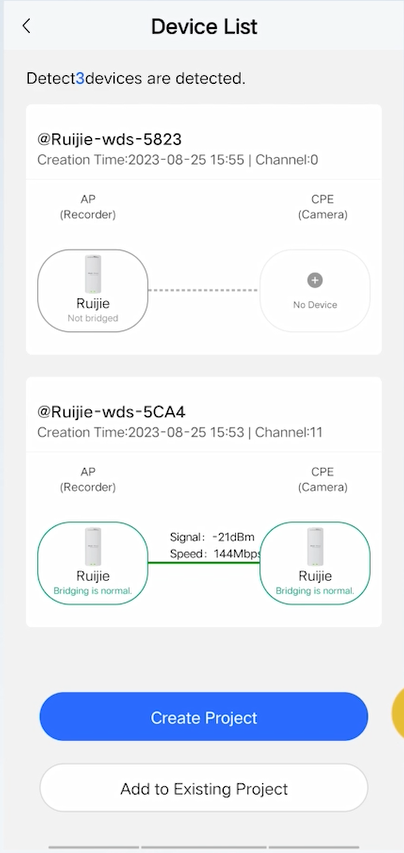404x853 pixels.
Task: Go back using the arrow icon
Action: (x=26, y=26)
